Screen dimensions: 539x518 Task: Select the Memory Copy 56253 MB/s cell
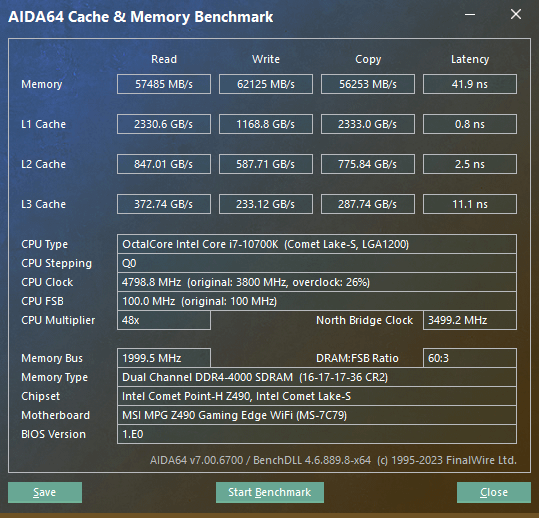tap(368, 84)
